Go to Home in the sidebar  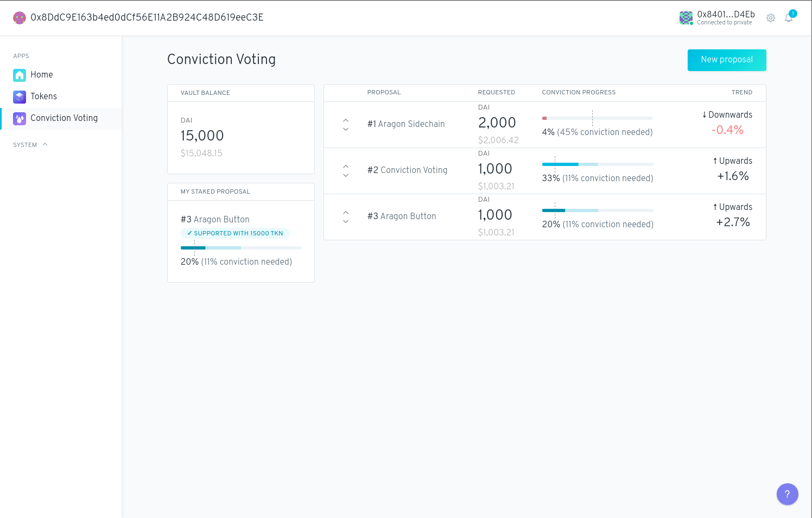point(41,75)
